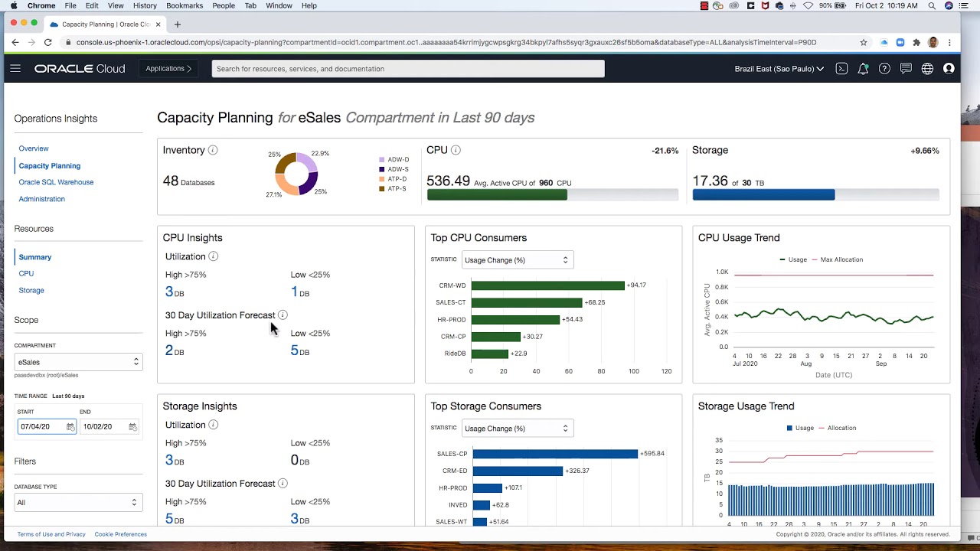Image resolution: width=980 pixels, height=551 pixels.
Task: Open the Administration link
Action: click(42, 199)
